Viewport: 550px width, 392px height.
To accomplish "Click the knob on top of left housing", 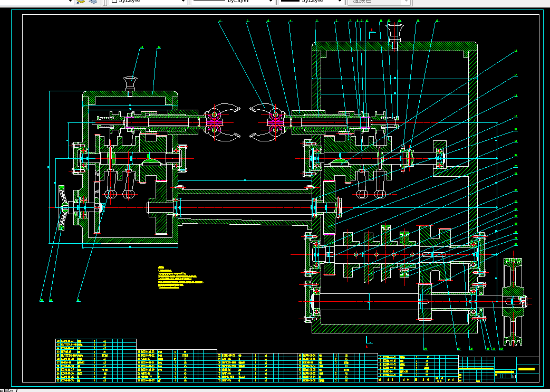I will [x=130, y=84].
